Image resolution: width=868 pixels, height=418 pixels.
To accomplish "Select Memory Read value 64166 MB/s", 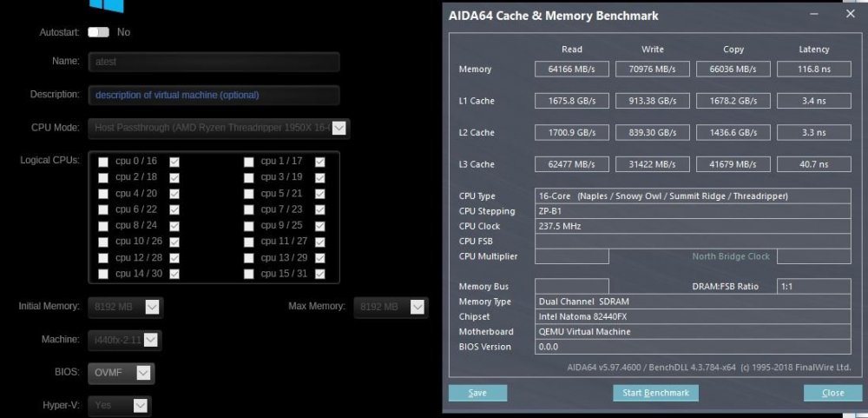I will (572, 70).
